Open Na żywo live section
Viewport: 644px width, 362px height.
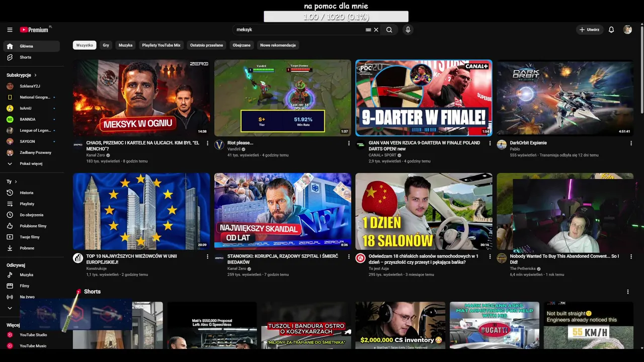click(31, 297)
